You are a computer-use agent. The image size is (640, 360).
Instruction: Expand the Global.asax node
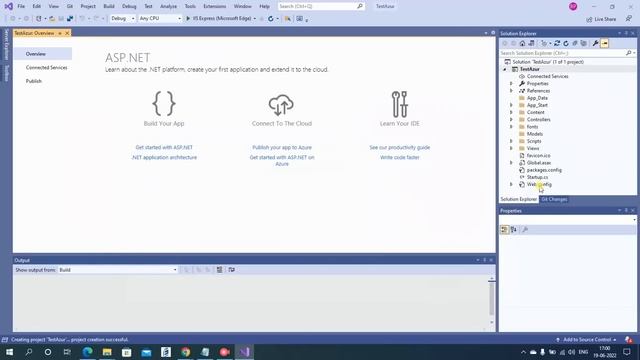(511, 163)
